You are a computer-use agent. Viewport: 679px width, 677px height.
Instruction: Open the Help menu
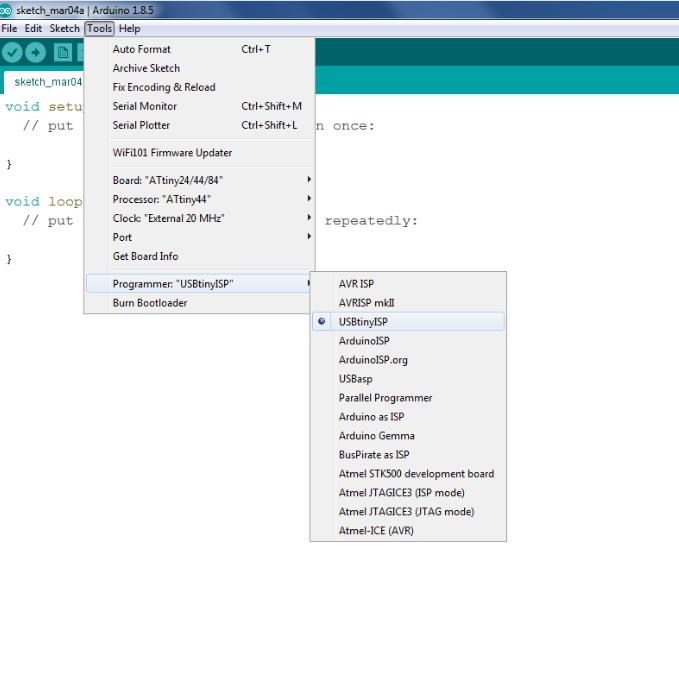click(129, 29)
